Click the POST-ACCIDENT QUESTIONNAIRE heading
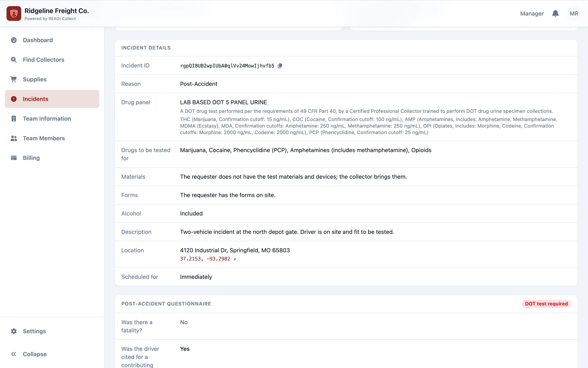The image size is (588, 368). 166,304
